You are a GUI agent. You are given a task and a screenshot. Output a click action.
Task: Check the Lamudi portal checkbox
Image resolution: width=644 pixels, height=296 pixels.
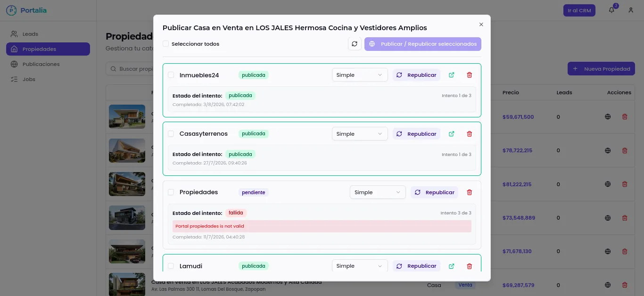tap(171, 266)
